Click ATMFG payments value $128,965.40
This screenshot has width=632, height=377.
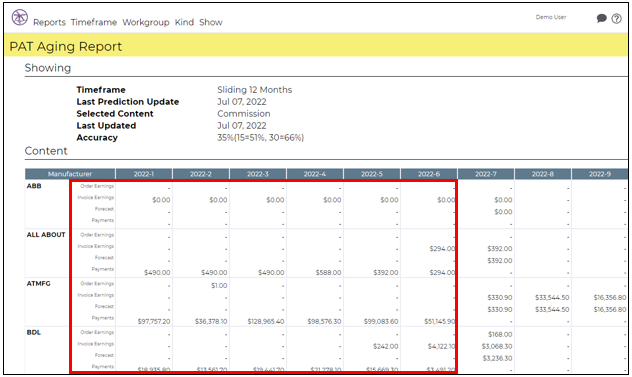click(x=266, y=321)
